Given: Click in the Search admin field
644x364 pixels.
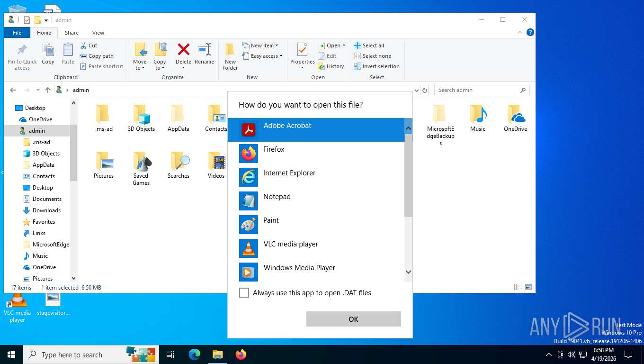Looking at the screenshot, I should tap(482, 90).
